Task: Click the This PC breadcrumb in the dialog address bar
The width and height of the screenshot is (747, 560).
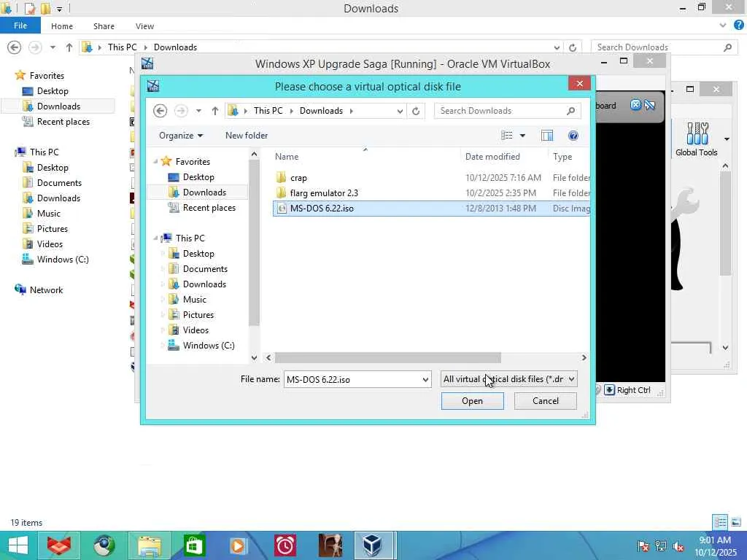Action: coord(268,111)
